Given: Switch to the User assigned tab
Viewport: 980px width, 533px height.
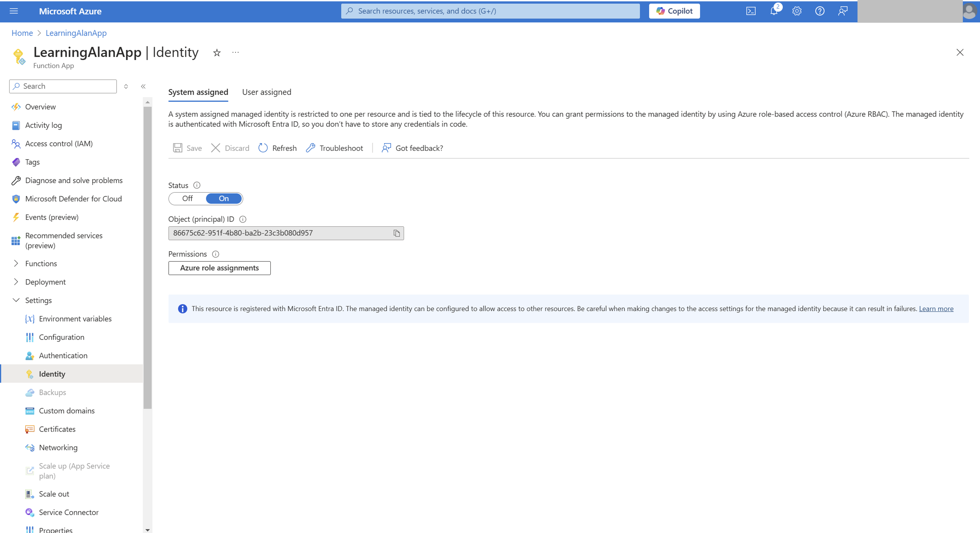Looking at the screenshot, I should (x=267, y=92).
